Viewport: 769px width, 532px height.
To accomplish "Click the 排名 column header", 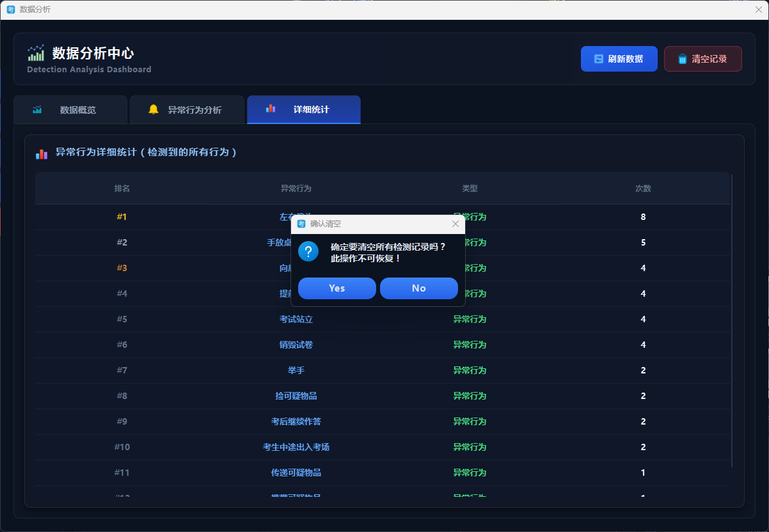I will click(122, 189).
